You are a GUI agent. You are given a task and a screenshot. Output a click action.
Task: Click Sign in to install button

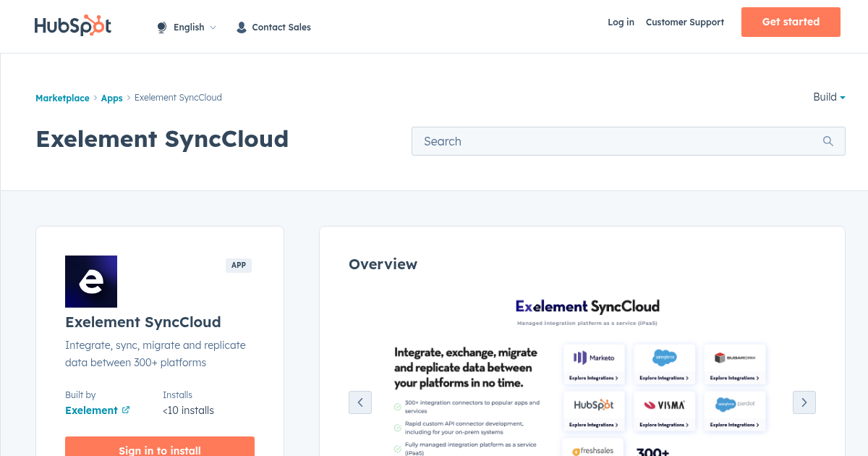(160, 449)
